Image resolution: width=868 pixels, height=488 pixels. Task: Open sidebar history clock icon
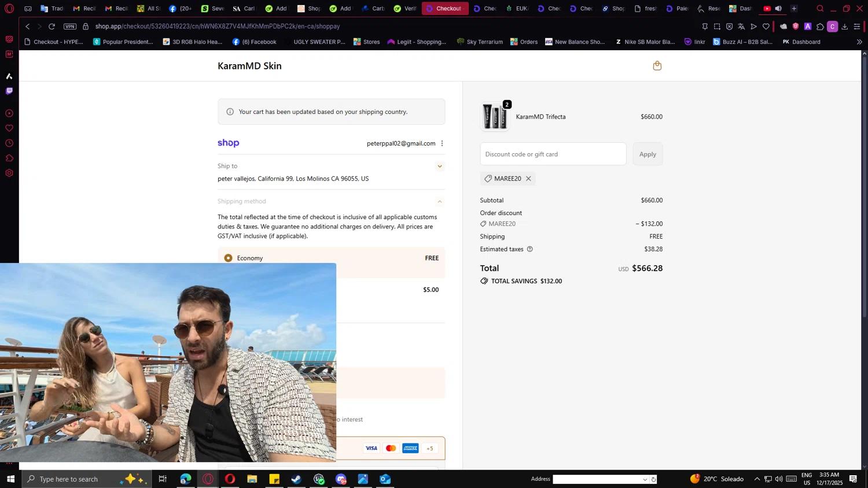pos(9,143)
